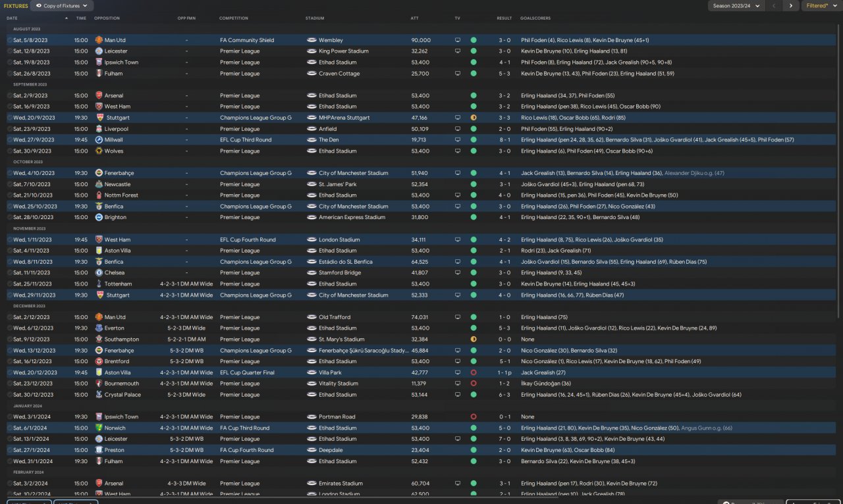Click the Nottm Forest club badge
843x504 pixels.
99,195
